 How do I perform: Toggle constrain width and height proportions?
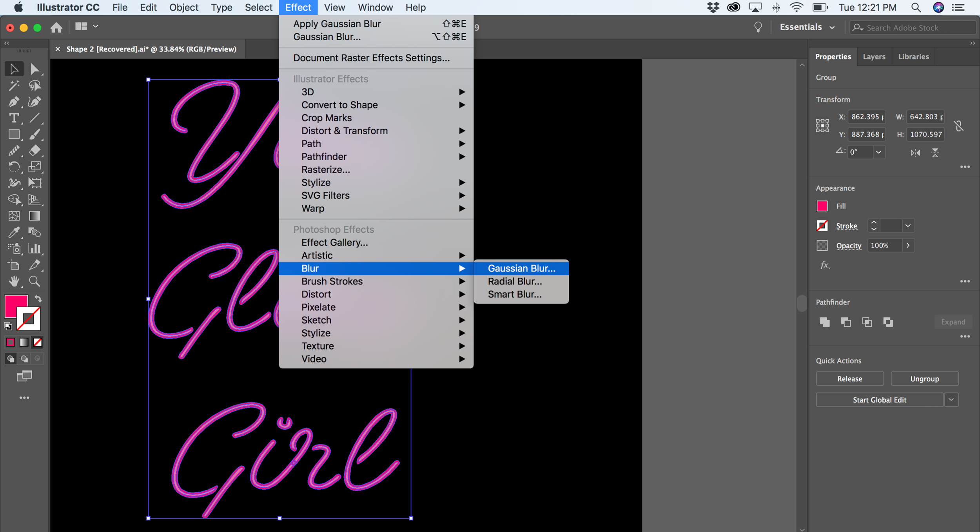click(959, 126)
